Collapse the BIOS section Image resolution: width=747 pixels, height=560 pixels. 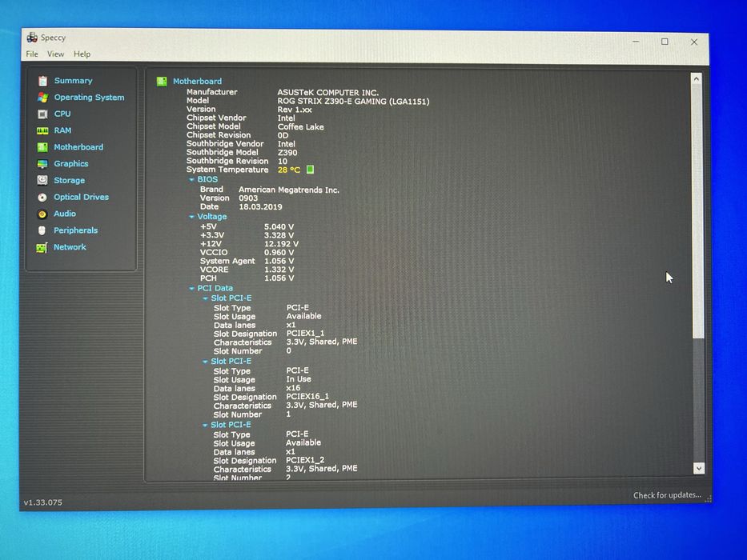pyautogui.click(x=192, y=179)
